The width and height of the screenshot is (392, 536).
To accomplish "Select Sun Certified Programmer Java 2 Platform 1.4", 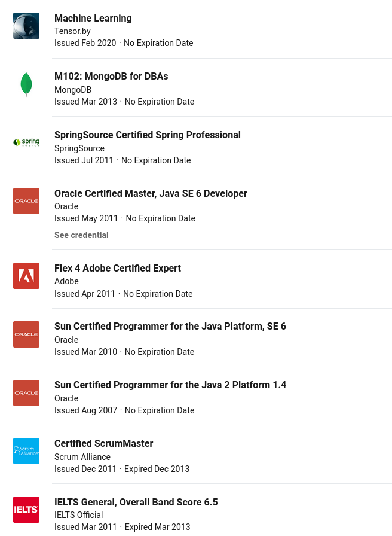I will coord(170,385).
